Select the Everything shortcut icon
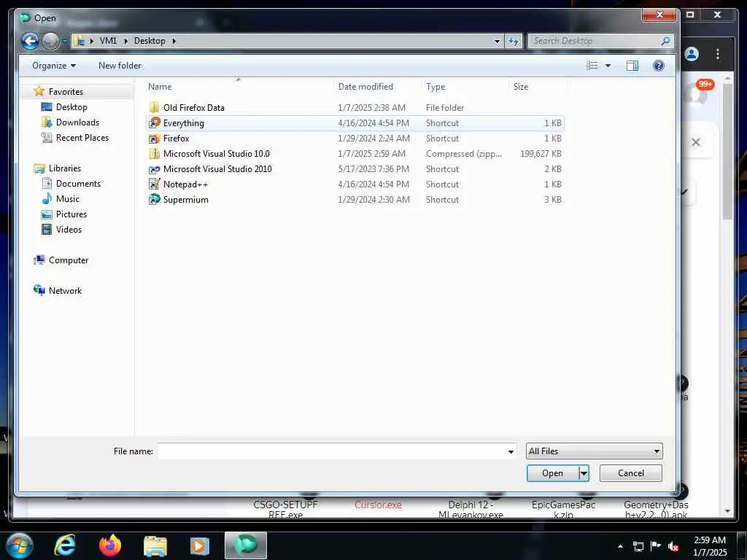Viewport: 747px width, 560px height. click(x=155, y=122)
